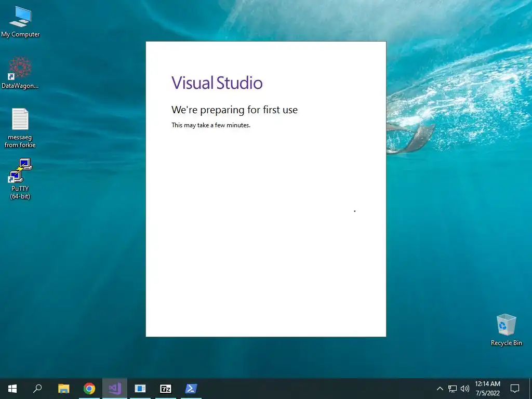Open the volume control tray icon
Screen dimensions: 532x399
coord(465,389)
